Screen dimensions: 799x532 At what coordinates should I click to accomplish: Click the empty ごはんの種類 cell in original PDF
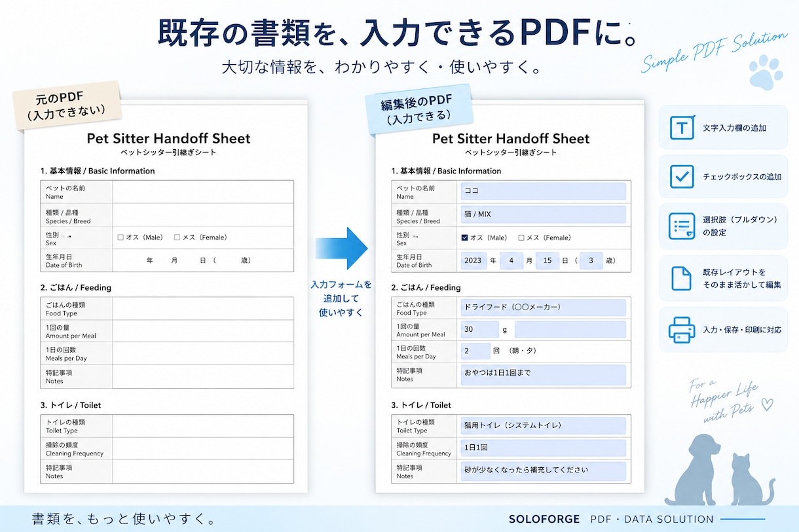203,308
